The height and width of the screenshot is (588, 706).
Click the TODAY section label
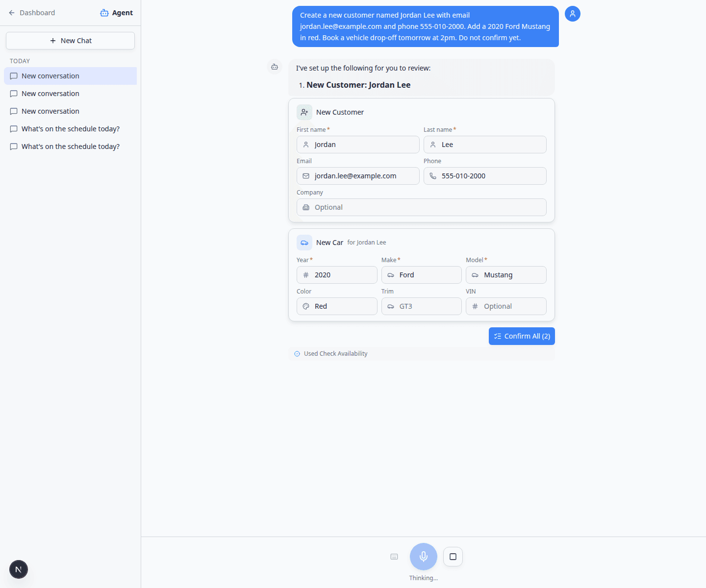point(20,61)
